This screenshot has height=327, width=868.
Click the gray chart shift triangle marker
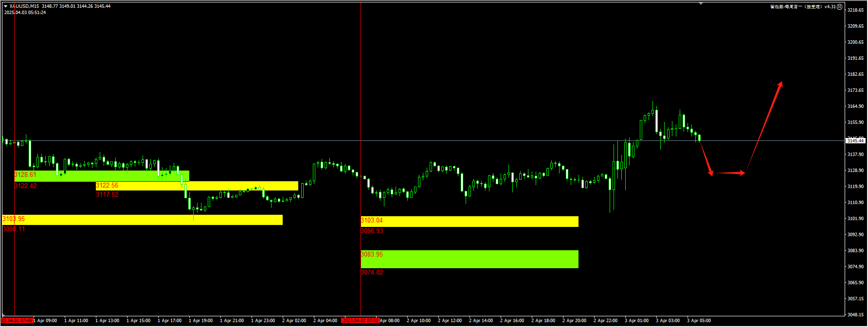pyautogui.click(x=701, y=3)
